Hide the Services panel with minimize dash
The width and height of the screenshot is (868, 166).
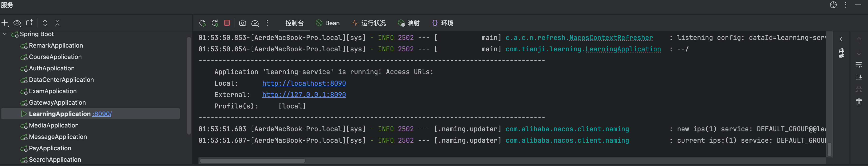(x=858, y=5)
